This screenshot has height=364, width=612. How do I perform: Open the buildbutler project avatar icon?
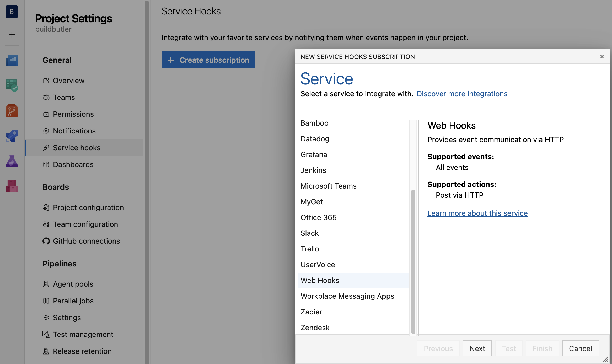12,12
